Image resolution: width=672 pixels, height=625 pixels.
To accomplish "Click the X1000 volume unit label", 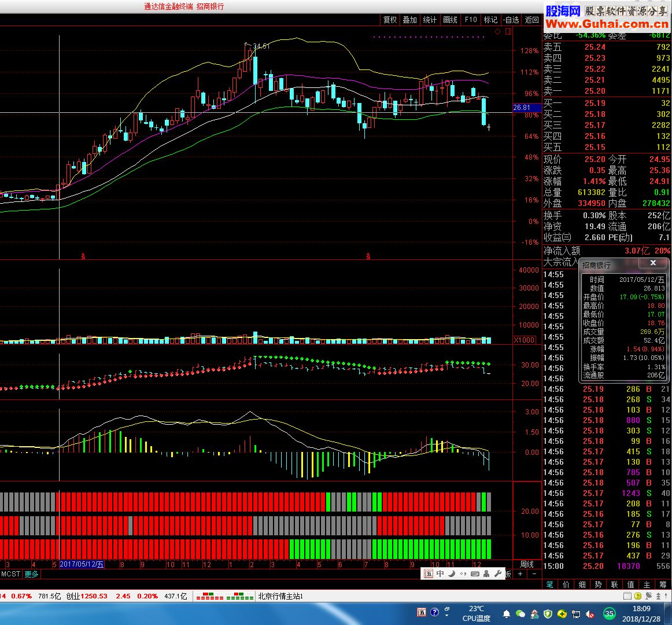I will pos(525,340).
